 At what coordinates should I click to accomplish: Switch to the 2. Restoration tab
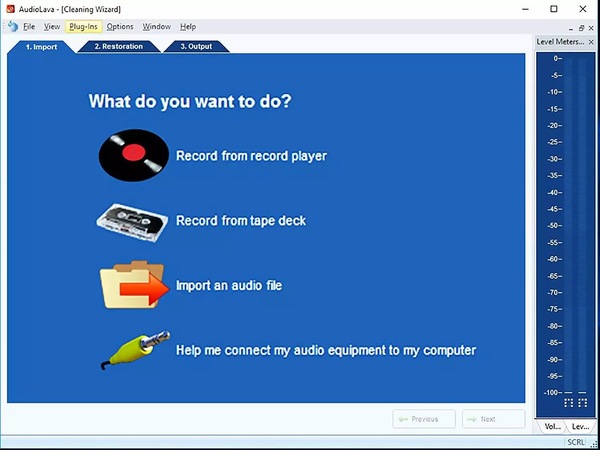tap(119, 46)
